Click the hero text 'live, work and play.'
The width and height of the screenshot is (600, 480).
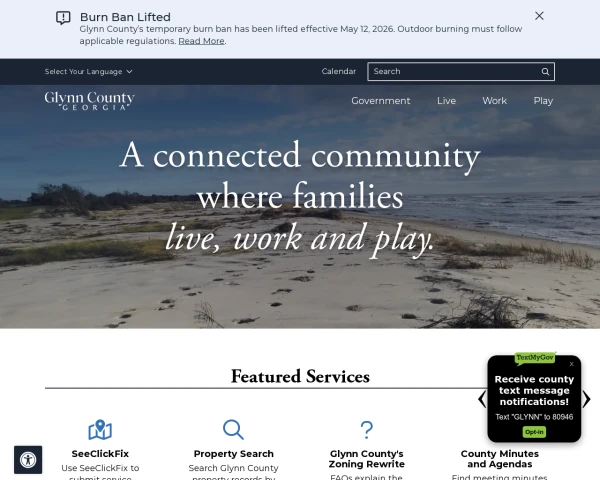pos(300,238)
